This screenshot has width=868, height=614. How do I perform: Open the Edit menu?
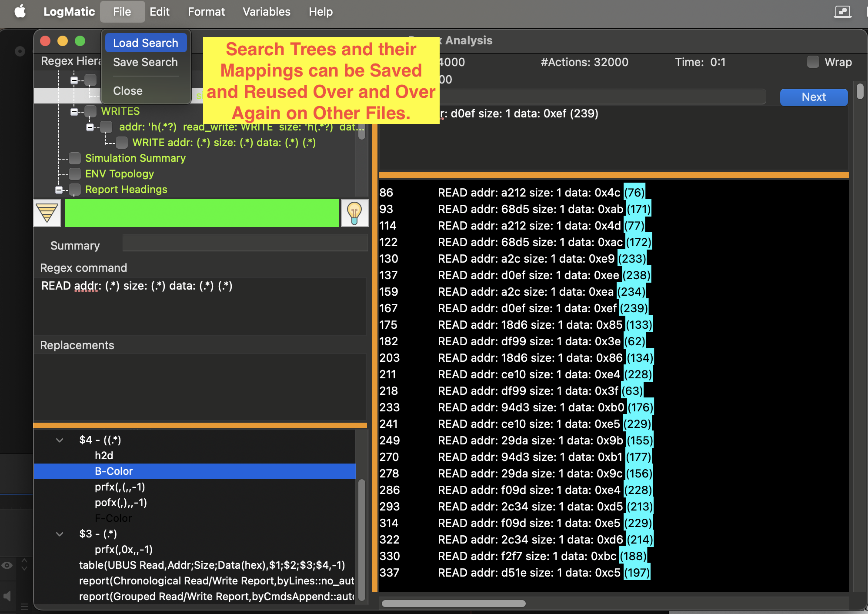(x=160, y=12)
